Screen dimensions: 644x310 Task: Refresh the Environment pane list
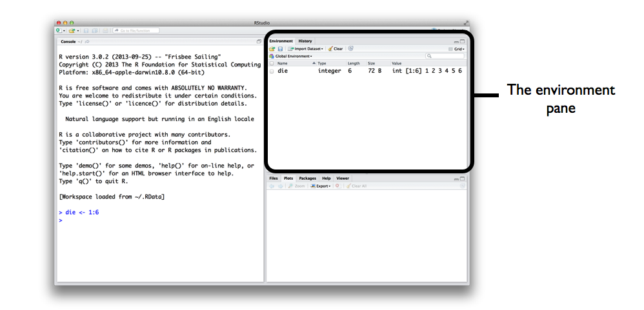click(350, 48)
